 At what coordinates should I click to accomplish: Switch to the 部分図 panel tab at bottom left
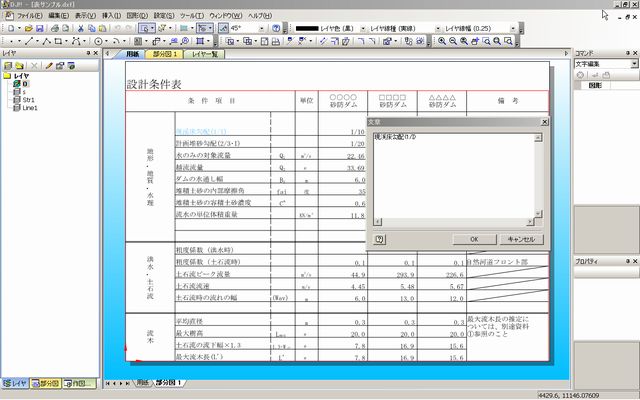[x=46, y=383]
